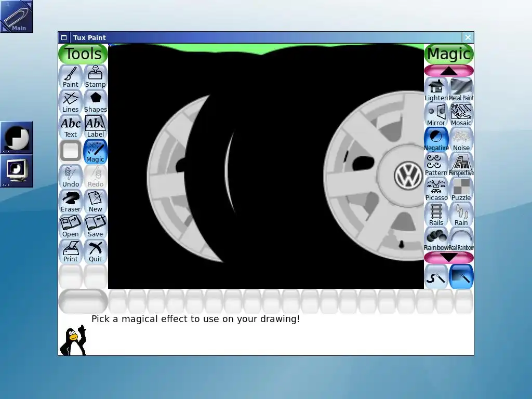Print the drawing
Image resolution: width=532 pixels, height=399 pixels.
pos(71,251)
